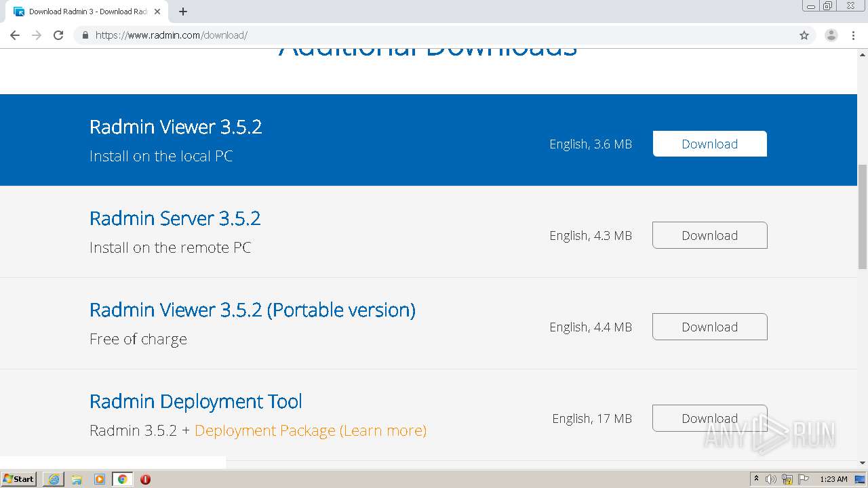Viewport: 868px width, 488px height.
Task: Open the Action Center flag icon
Action: tap(804, 479)
